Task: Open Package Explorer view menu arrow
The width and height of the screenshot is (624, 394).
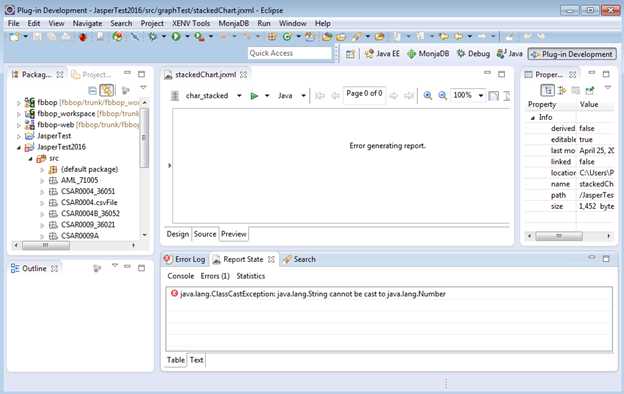Action: pyautogui.click(x=143, y=88)
